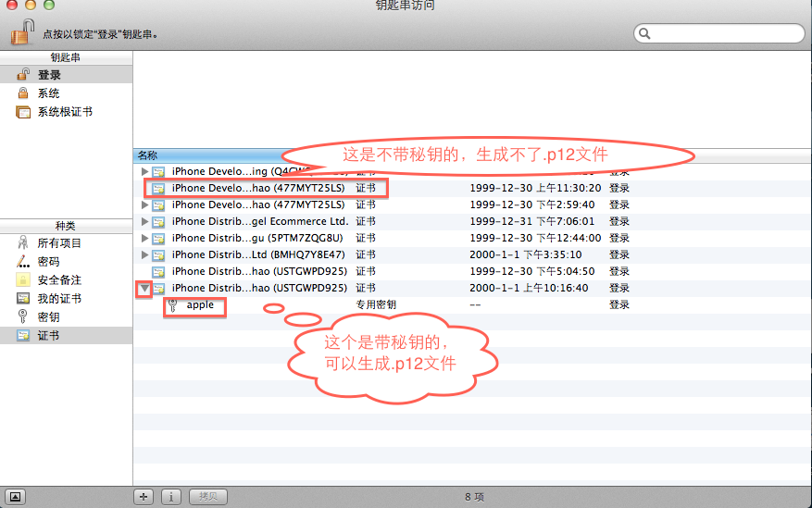
Task: Select the 登录 keychain open-padlock icon
Action: 23,75
